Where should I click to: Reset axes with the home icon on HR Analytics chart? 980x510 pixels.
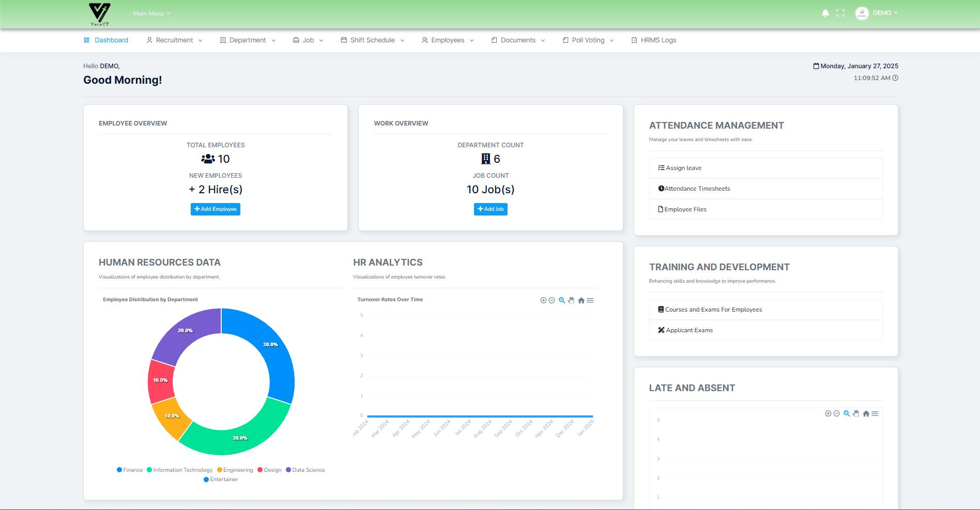(581, 300)
